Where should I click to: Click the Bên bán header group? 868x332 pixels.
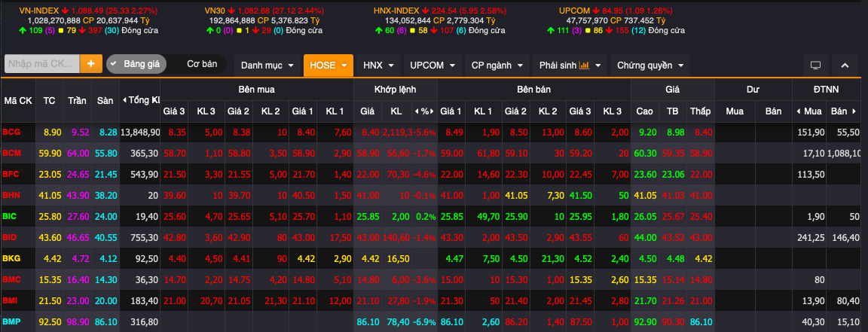[x=533, y=89]
